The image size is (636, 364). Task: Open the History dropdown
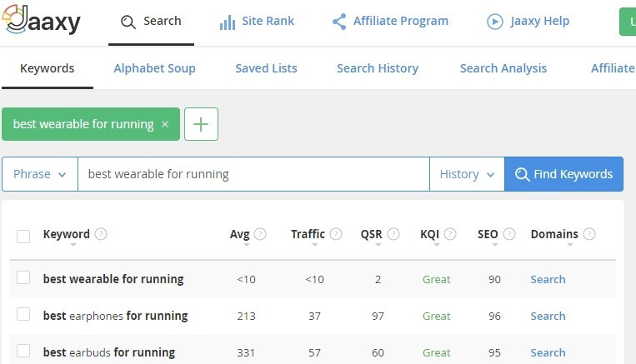click(x=468, y=174)
